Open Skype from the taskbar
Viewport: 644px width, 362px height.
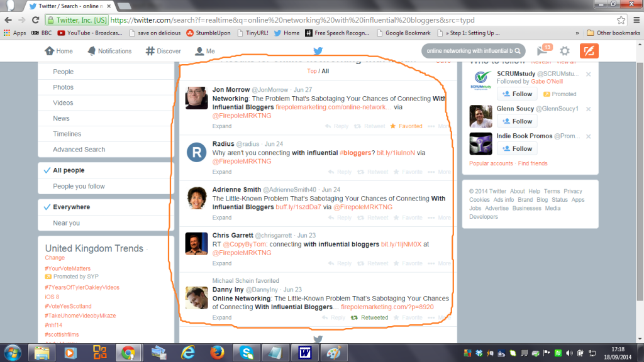coord(247,353)
